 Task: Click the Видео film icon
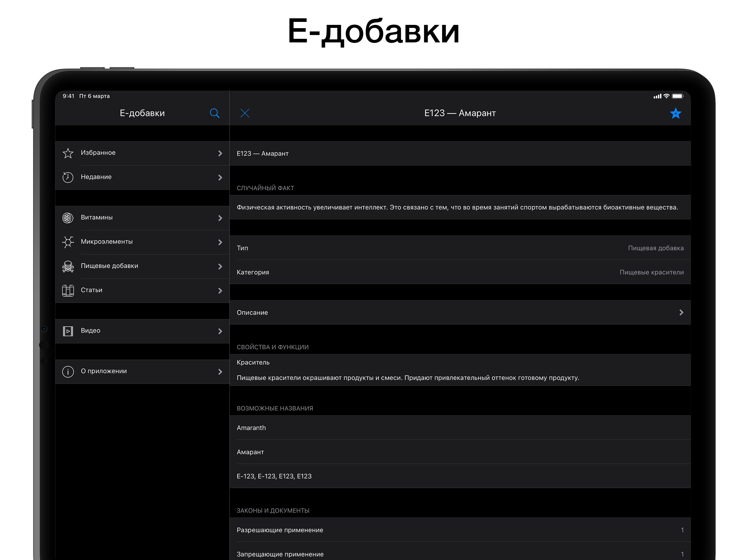[x=68, y=331]
